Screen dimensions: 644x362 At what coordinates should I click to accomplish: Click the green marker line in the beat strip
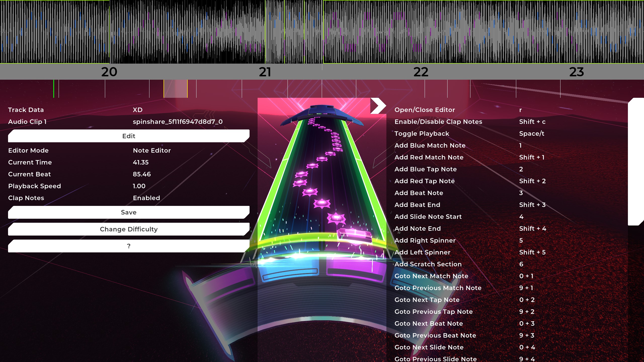pyautogui.click(x=54, y=88)
